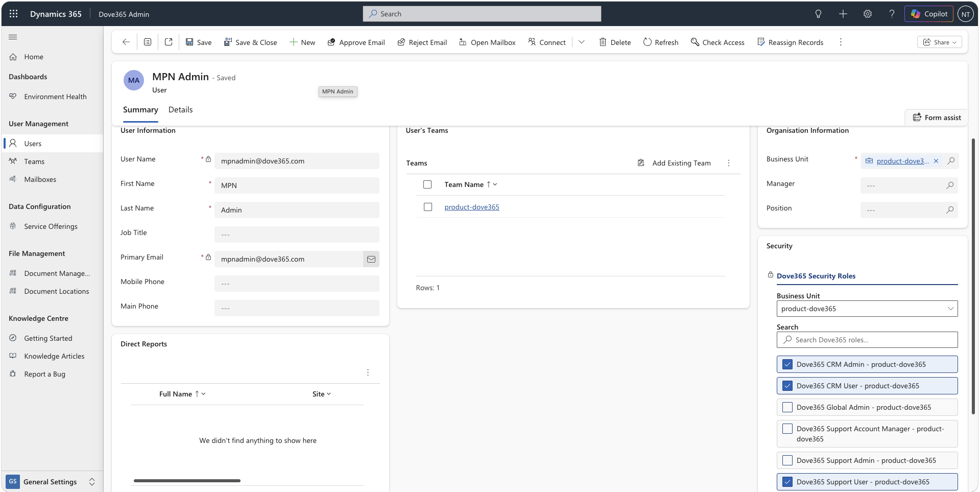Click Reassign Records
This screenshot has width=980, height=492.
(790, 42)
